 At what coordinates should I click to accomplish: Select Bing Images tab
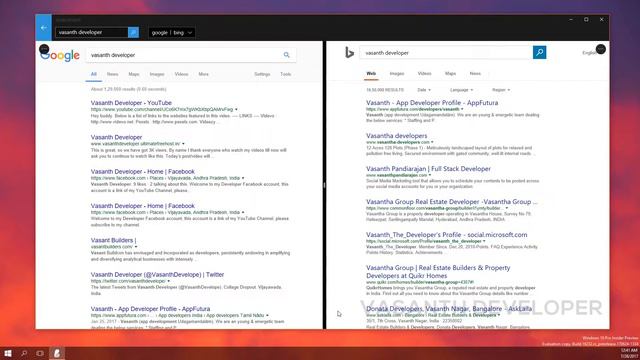point(397,73)
